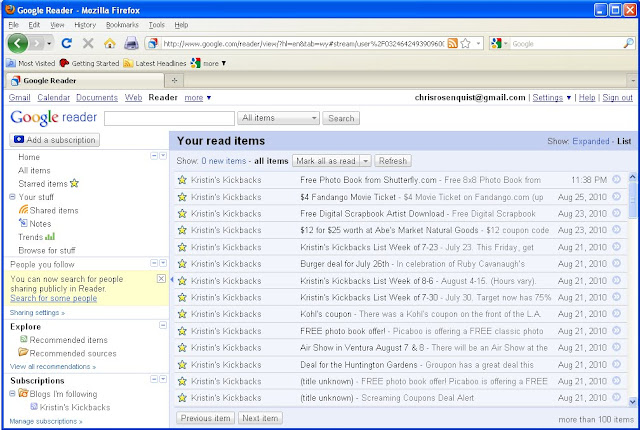Open the '$4 Fandango Movie Ticket' item arrow icon
Screen dimensions: 640x430
click(616, 196)
